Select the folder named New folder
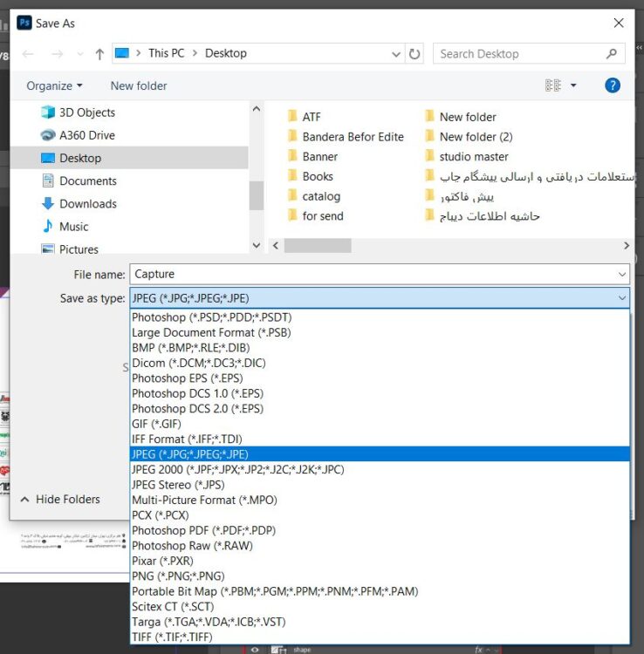The image size is (644, 654). tap(461, 117)
